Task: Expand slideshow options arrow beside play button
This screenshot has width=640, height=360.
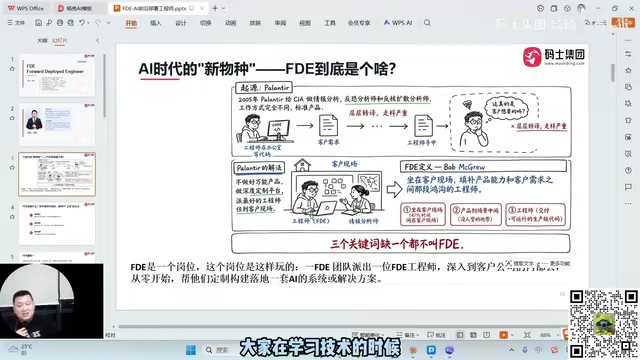Action: [512, 335]
